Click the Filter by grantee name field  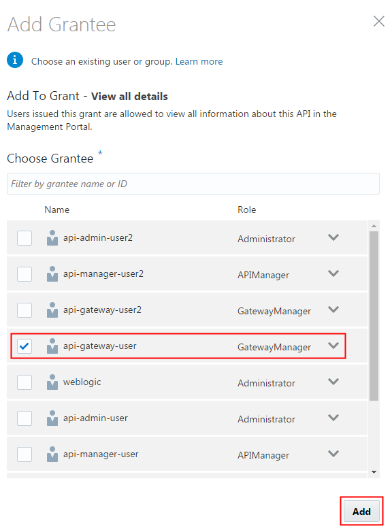193,184
